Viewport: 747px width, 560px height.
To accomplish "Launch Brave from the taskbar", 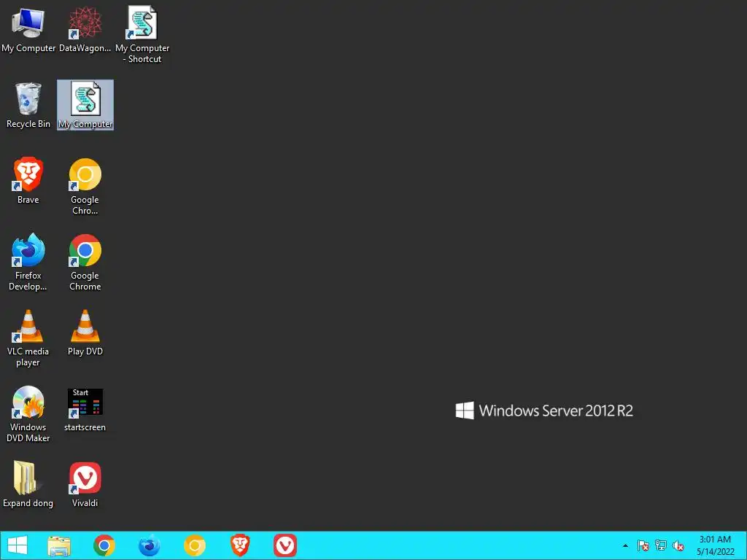I will [240, 545].
